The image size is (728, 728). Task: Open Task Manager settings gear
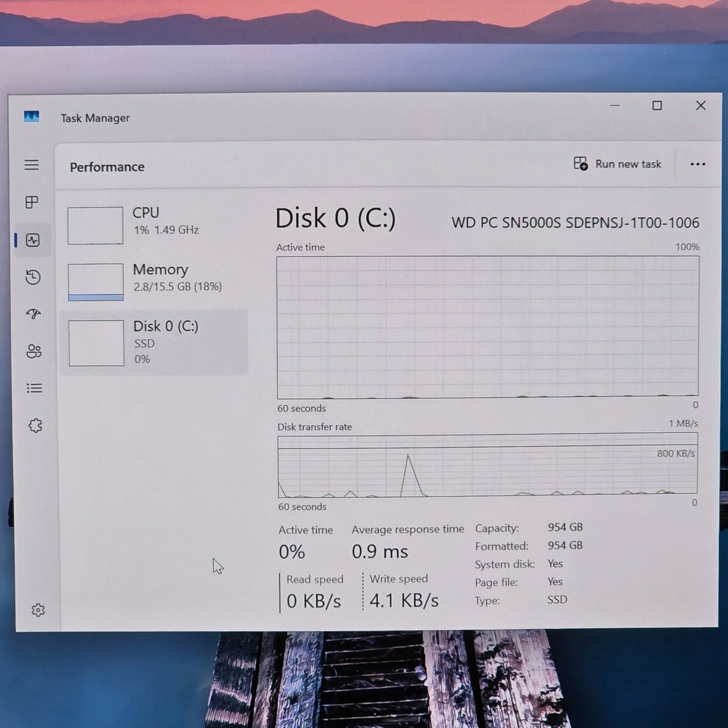(38, 610)
